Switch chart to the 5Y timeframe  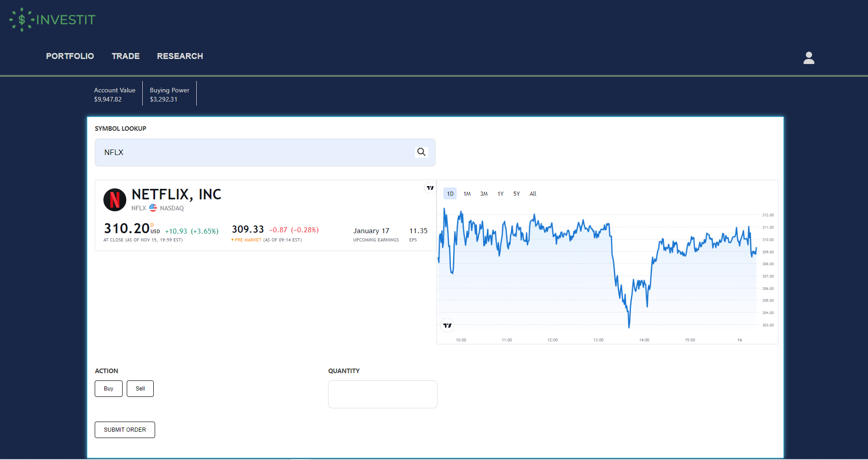516,193
